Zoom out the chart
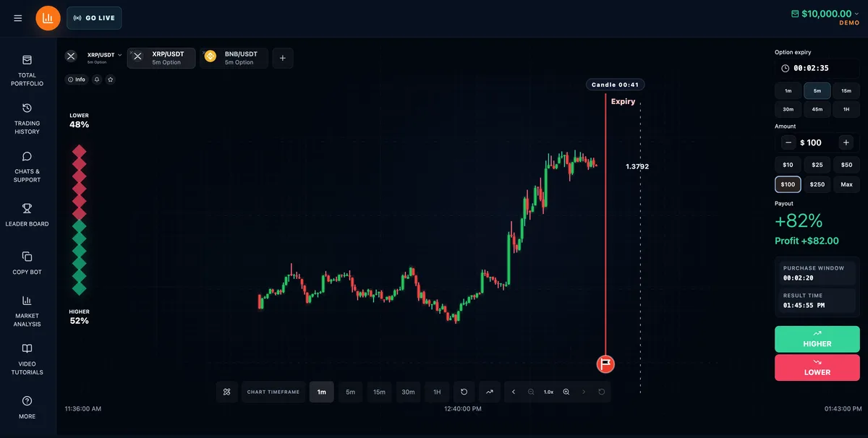This screenshot has height=438, width=868. pyautogui.click(x=531, y=392)
